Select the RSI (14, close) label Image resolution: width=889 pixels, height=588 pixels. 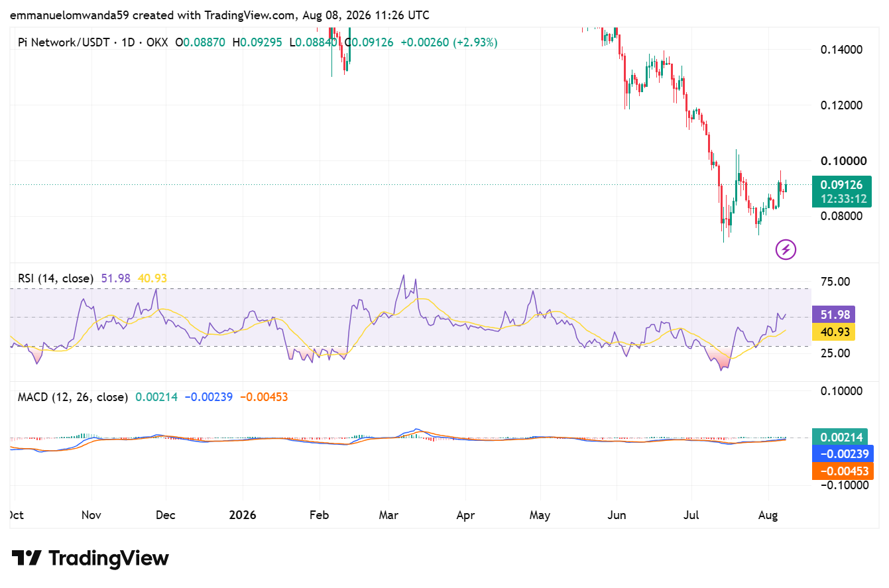click(56, 278)
